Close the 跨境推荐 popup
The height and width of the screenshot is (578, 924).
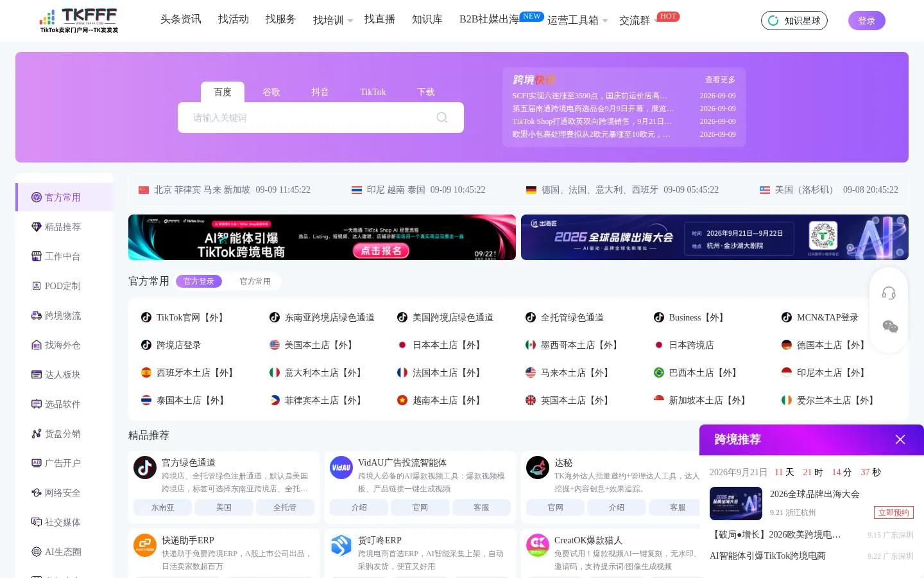[900, 439]
